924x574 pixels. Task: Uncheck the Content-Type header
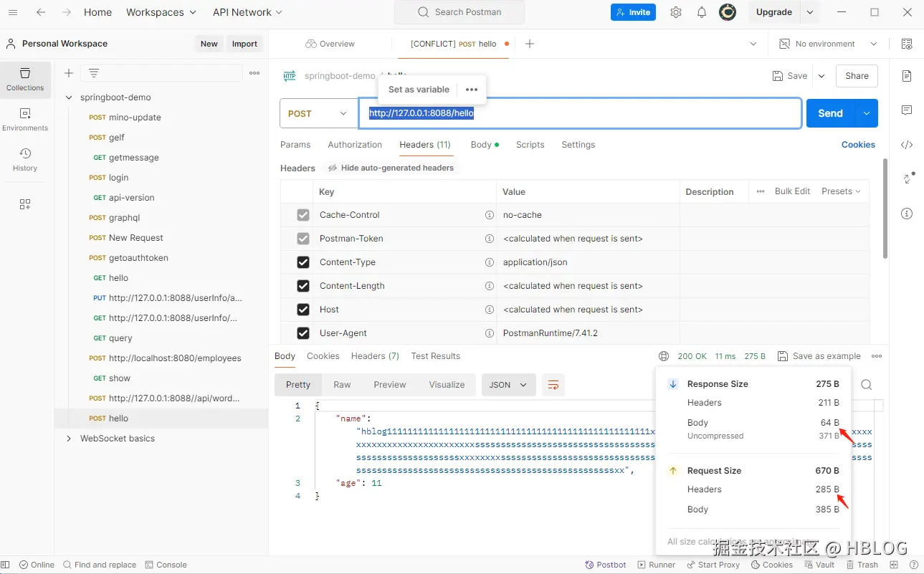click(x=303, y=262)
